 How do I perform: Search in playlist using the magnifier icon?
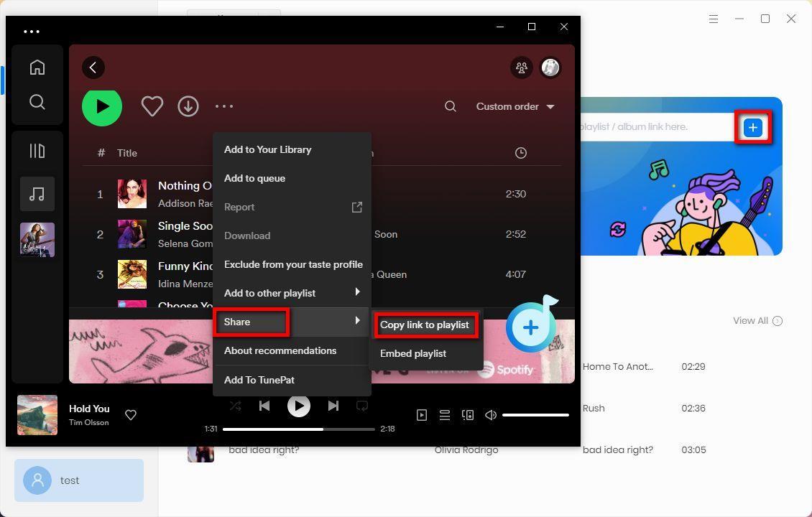pos(451,106)
